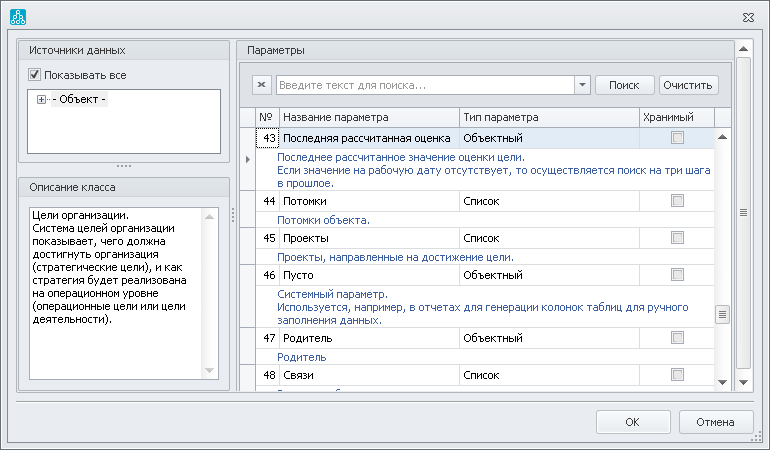The width and height of the screenshot is (770, 450).
Task: Click the outer panel scroll-down arrow
Action: pos(743,383)
